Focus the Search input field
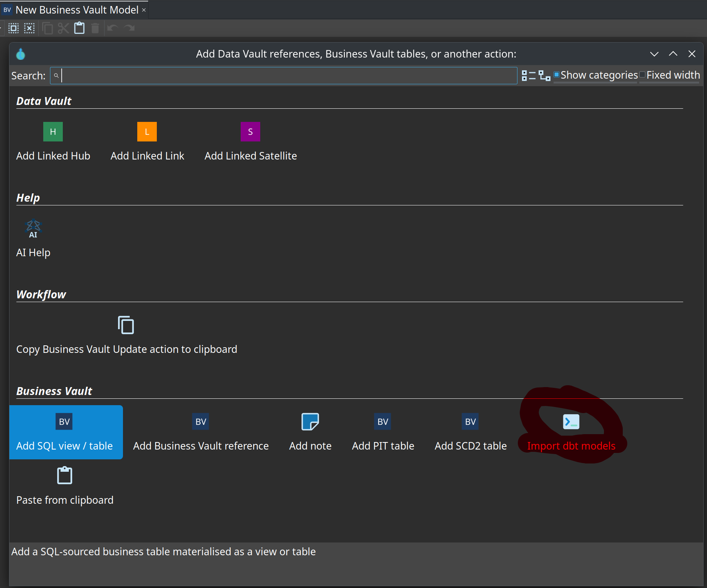The width and height of the screenshot is (707, 588). click(284, 76)
